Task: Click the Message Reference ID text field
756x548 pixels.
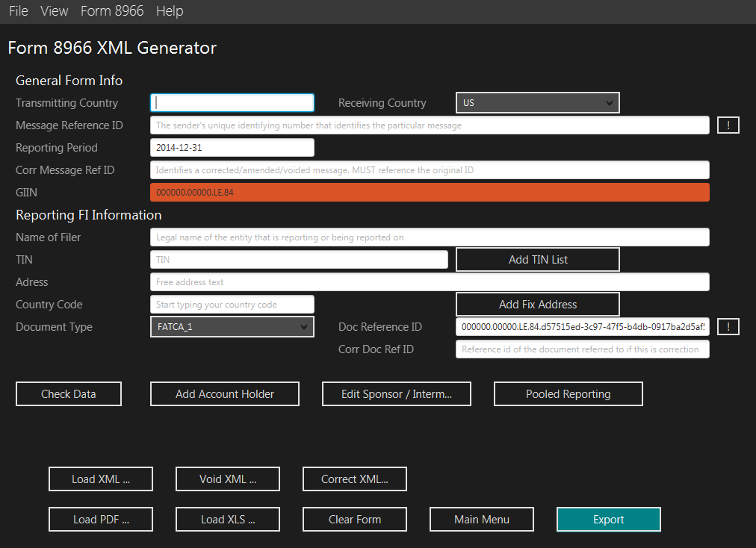Action: click(x=430, y=125)
